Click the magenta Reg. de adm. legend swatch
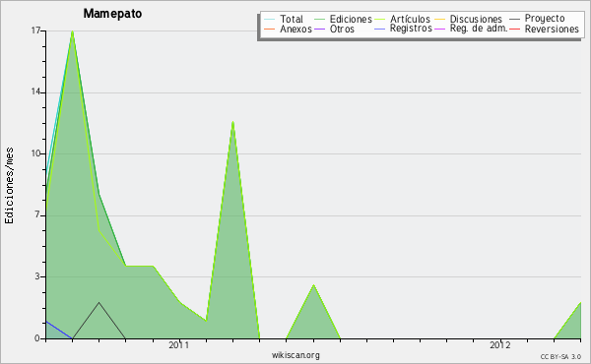The width and height of the screenshot is (591, 364). (440, 29)
